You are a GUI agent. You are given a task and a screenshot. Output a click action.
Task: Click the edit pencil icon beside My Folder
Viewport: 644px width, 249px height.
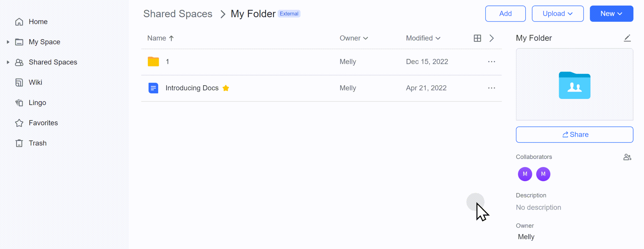627,38
